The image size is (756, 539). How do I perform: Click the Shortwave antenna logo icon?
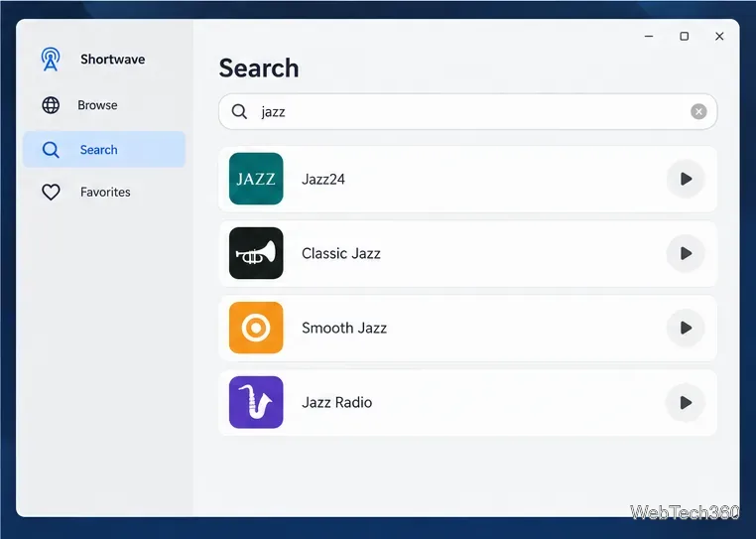click(51, 60)
